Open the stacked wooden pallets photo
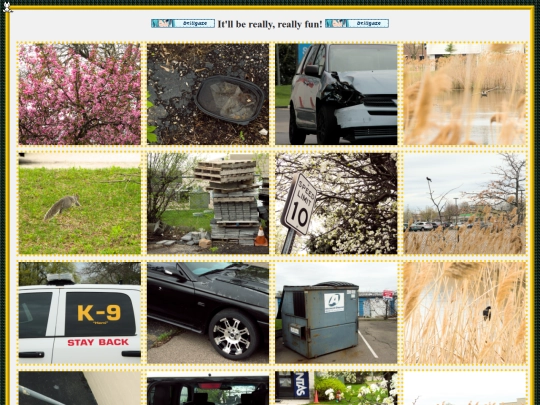 (x=208, y=204)
